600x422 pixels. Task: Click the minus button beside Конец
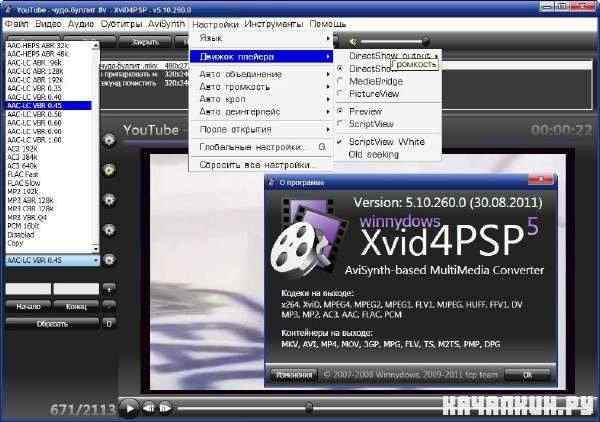click(109, 306)
